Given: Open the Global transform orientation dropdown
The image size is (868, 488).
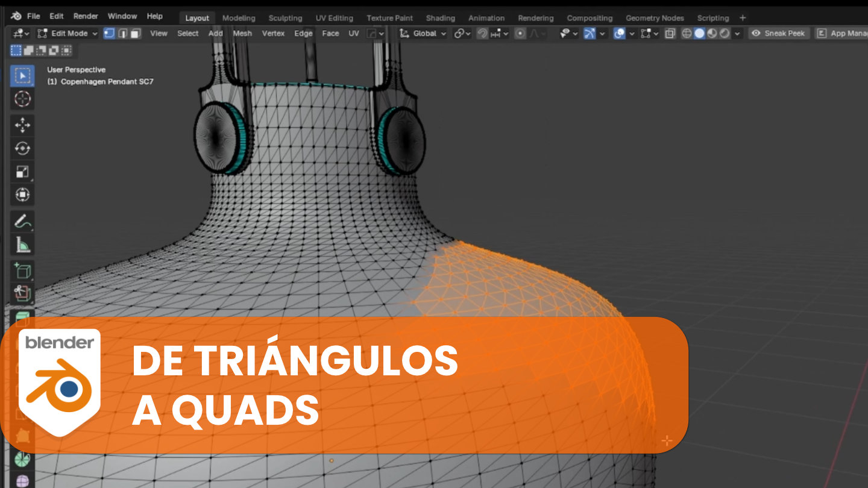Looking at the screenshot, I should (423, 34).
